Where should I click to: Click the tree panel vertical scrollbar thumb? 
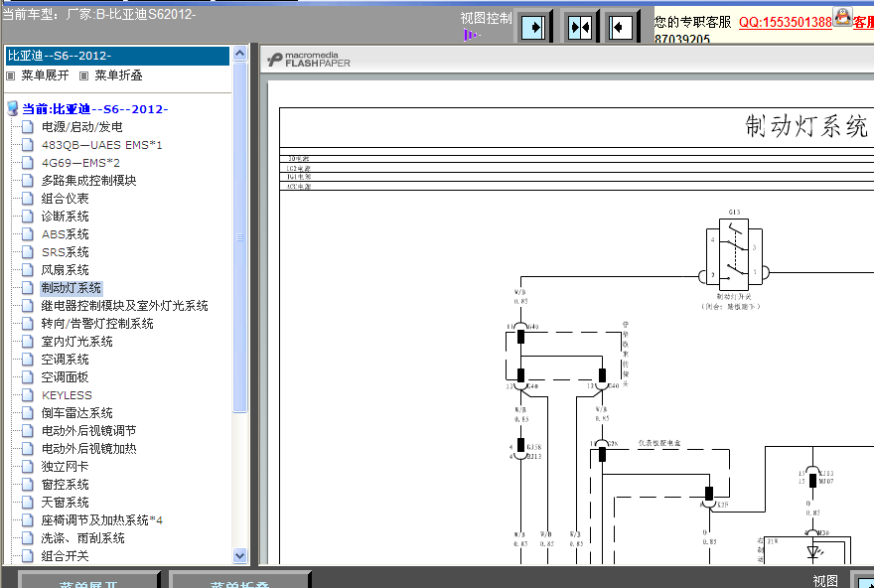(239, 236)
